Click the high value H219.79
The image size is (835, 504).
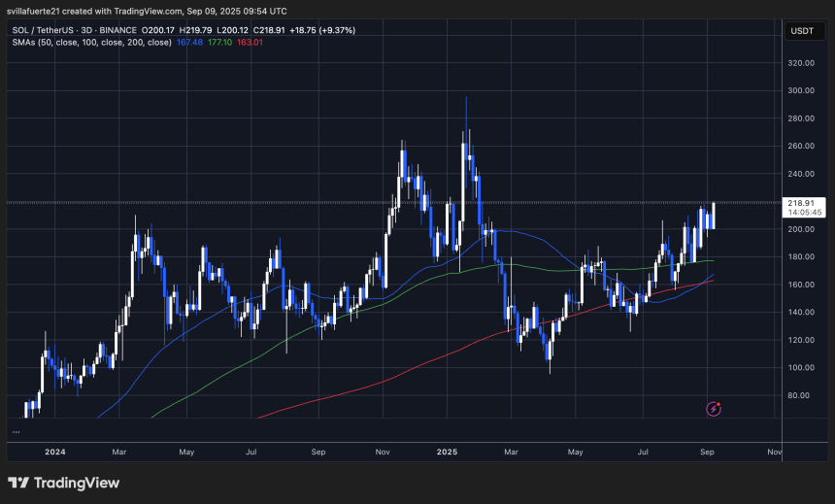pyautogui.click(x=195, y=30)
